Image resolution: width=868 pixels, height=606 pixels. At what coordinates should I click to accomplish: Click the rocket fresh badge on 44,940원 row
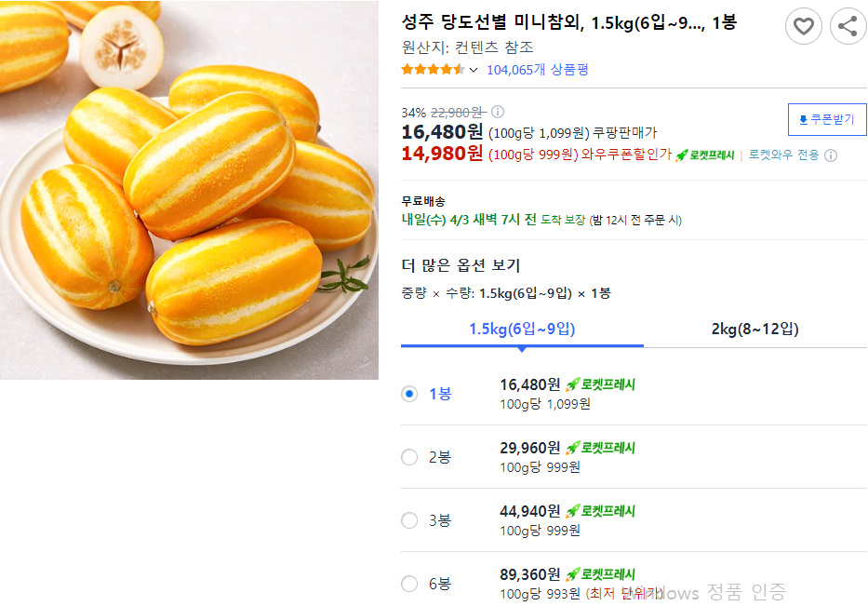601,511
